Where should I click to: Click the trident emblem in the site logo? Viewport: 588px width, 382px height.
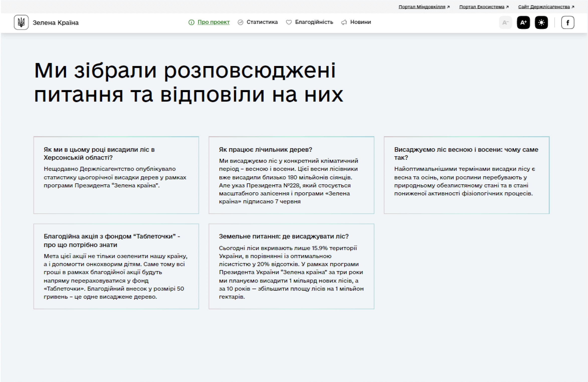(21, 22)
